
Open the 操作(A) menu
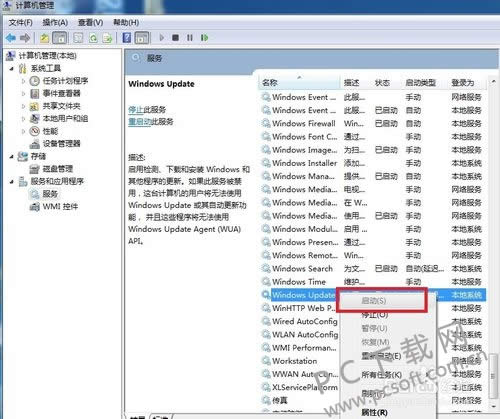coord(55,23)
